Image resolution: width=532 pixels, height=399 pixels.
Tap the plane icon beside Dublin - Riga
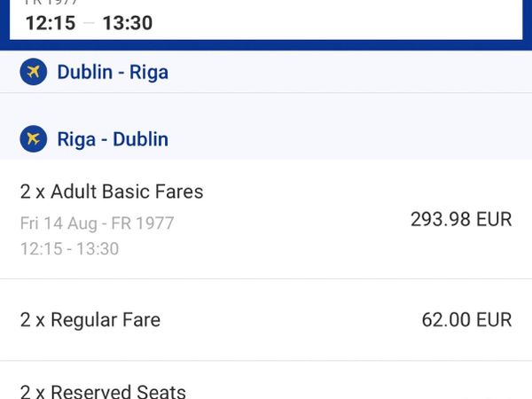coord(34,72)
